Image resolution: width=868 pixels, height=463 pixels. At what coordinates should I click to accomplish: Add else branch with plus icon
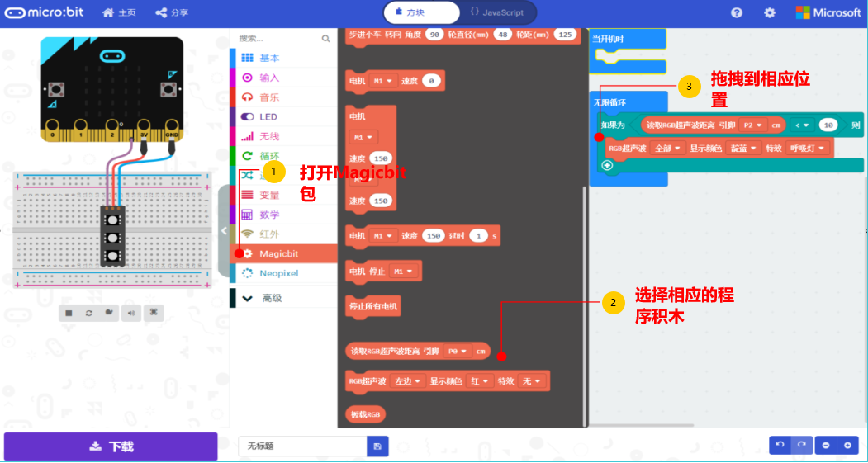pos(607,165)
